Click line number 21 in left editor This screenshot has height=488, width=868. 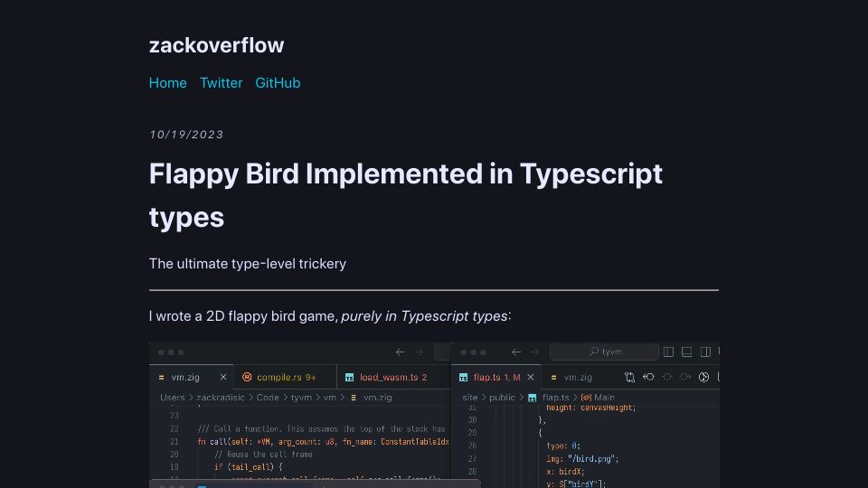point(175,442)
